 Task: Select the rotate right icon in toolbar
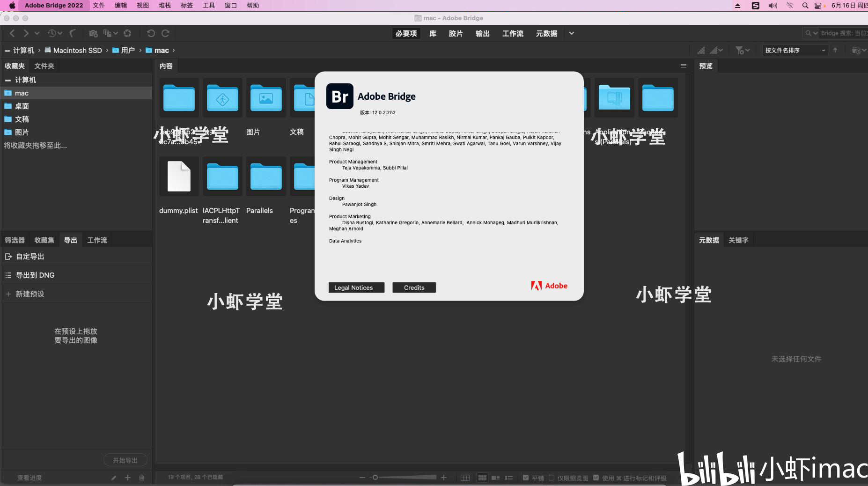pyautogui.click(x=165, y=33)
